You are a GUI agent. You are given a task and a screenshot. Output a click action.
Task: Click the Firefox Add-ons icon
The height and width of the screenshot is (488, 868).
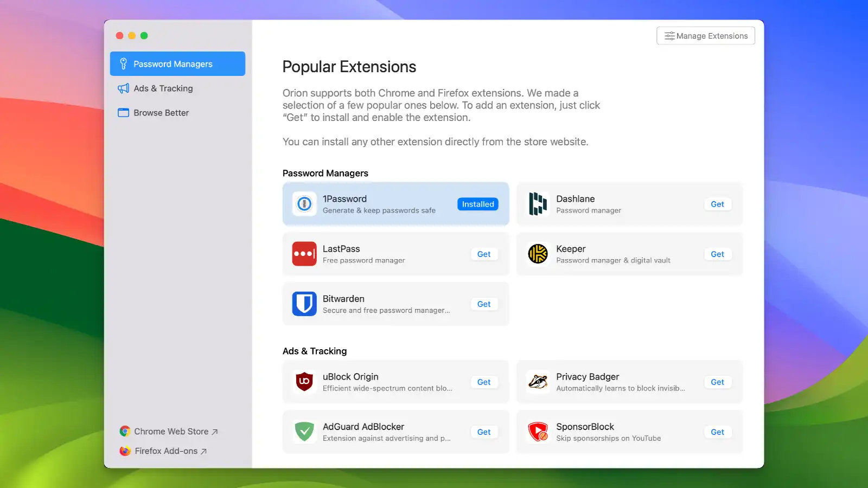tap(124, 451)
